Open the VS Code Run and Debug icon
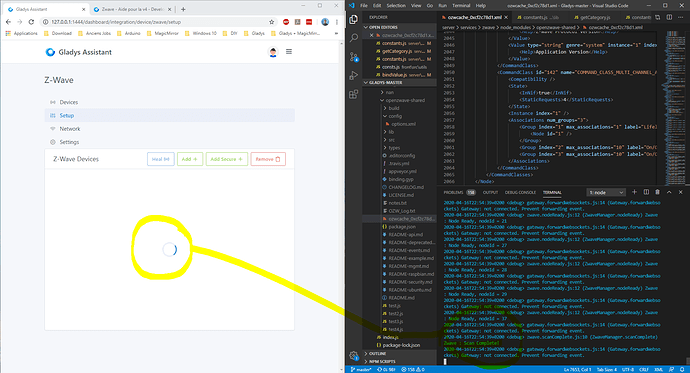Screen dimensions: 690x373 click(x=353, y=76)
